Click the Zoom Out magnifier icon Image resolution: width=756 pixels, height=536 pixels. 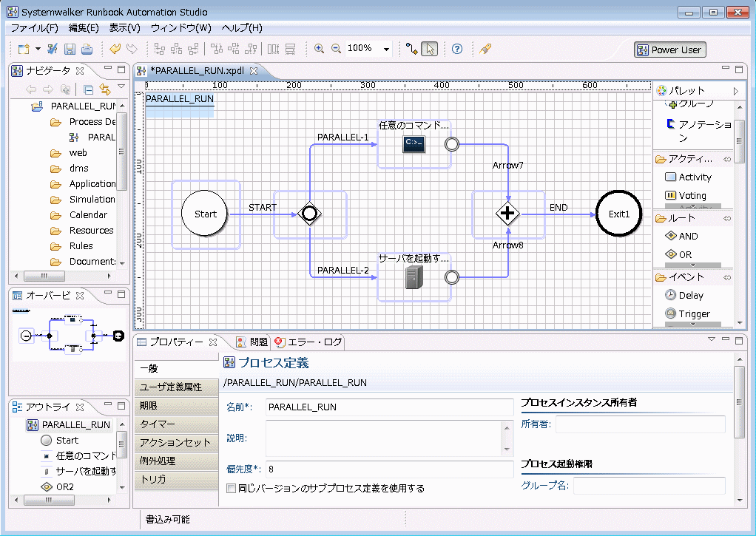(336, 49)
